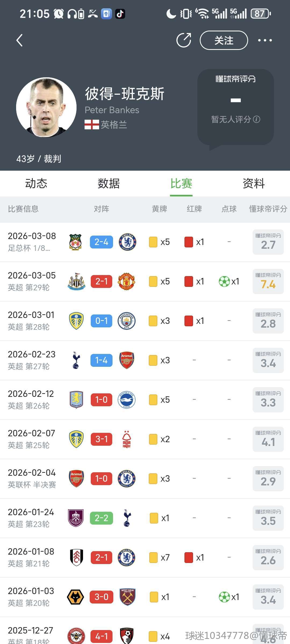Tap the Manchester City crest
This screenshot has height=644, width=290.
(126, 321)
